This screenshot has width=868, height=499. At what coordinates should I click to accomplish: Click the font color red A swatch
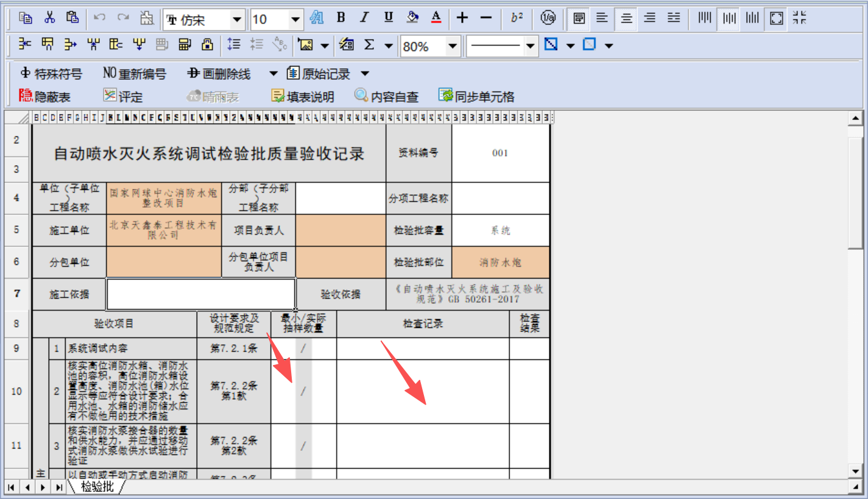pyautogui.click(x=436, y=18)
